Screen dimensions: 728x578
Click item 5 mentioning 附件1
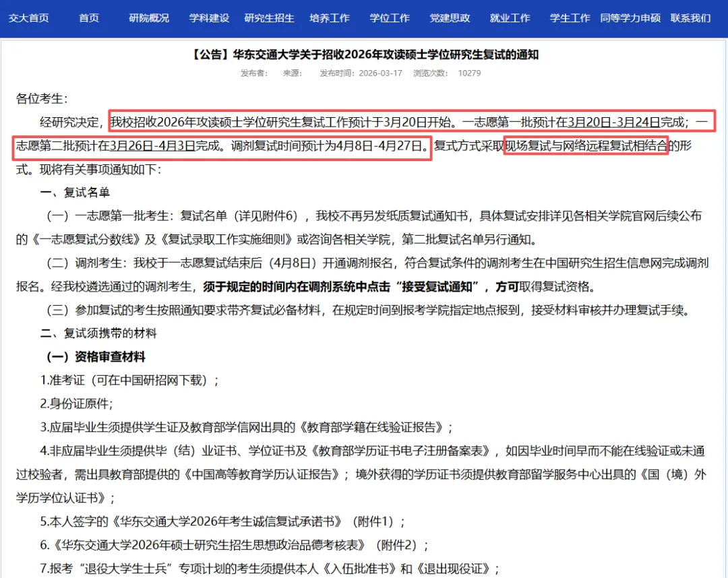[223, 522]
